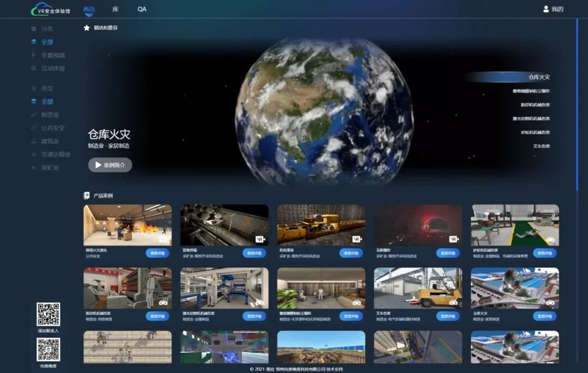
Task: Click the page's vertical scrollbar
Action: pos(577,105)
